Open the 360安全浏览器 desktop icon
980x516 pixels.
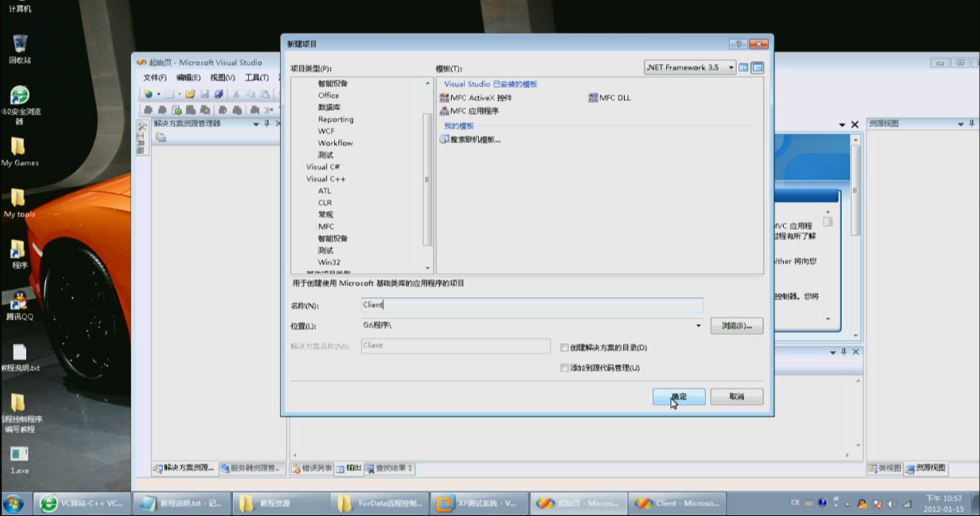(20, 105)
